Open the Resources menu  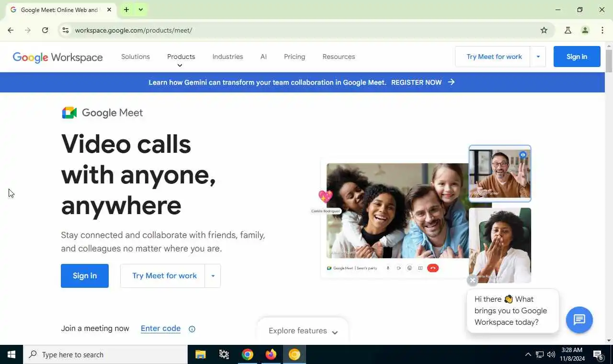click(x=339, y=57)
